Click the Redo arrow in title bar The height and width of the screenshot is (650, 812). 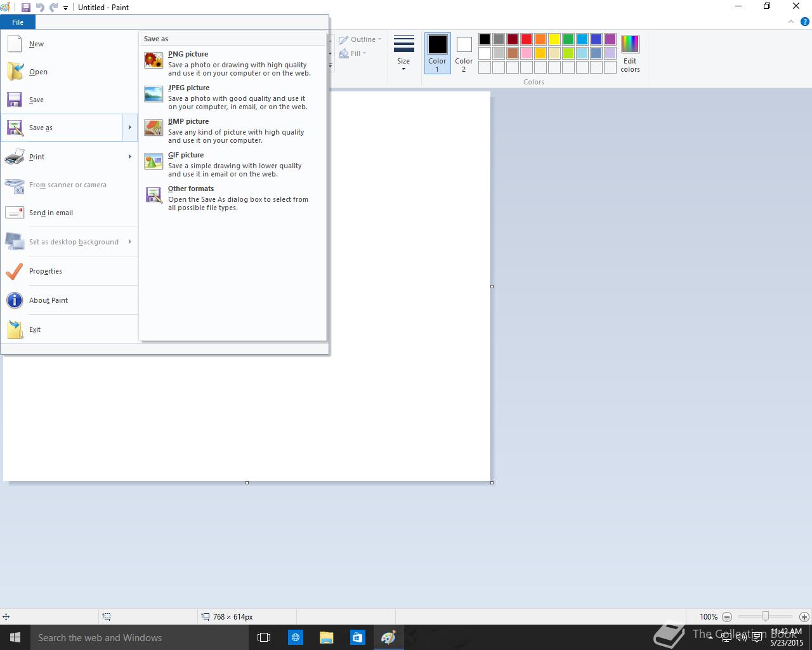(53, 8)
